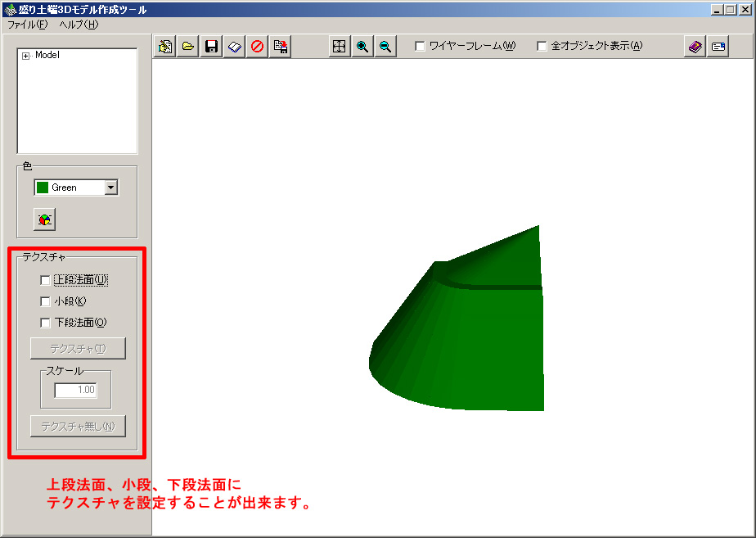Click the テクスチャ無し(N) button

[78, 427]
